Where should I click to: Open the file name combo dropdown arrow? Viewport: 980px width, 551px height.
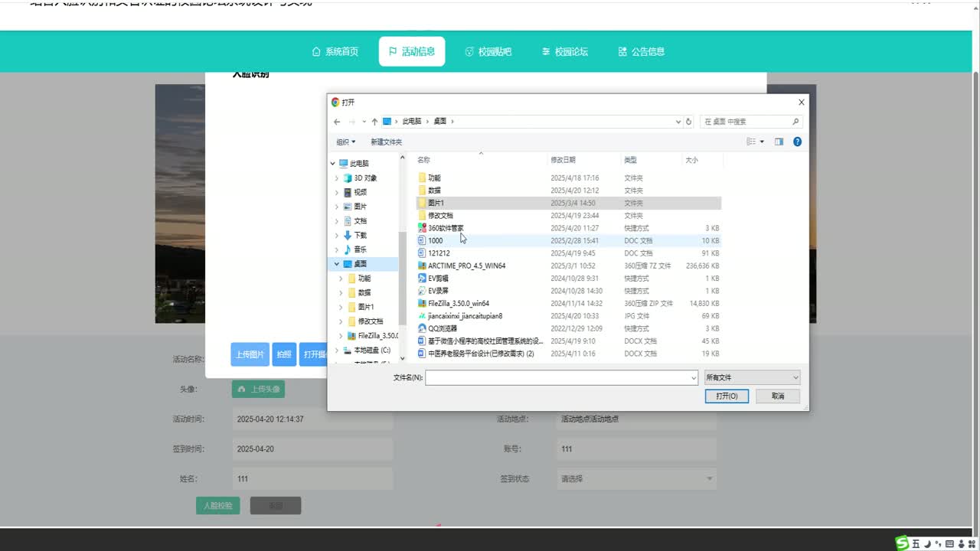(x=694, y=377)
